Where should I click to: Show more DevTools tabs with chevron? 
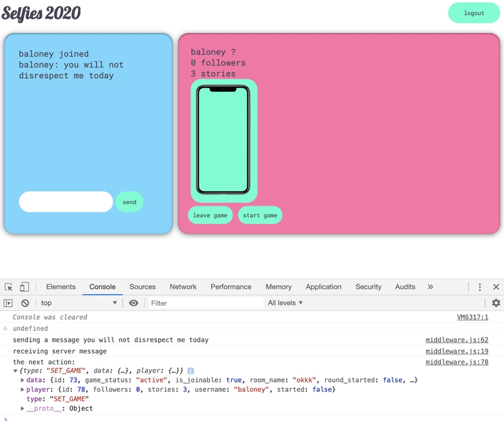pos(430,287)
